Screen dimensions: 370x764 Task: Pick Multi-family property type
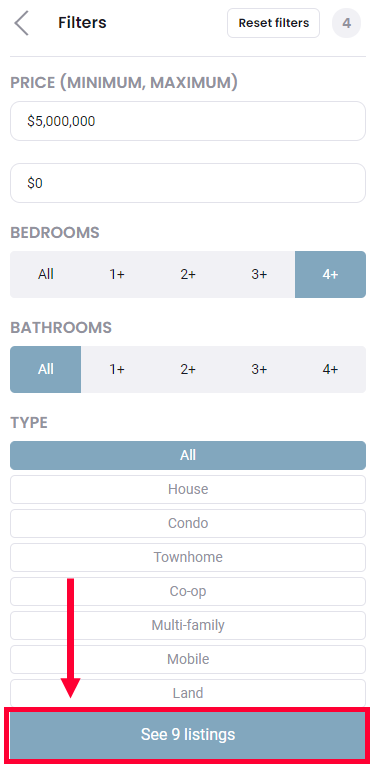(x=188, y=625)
